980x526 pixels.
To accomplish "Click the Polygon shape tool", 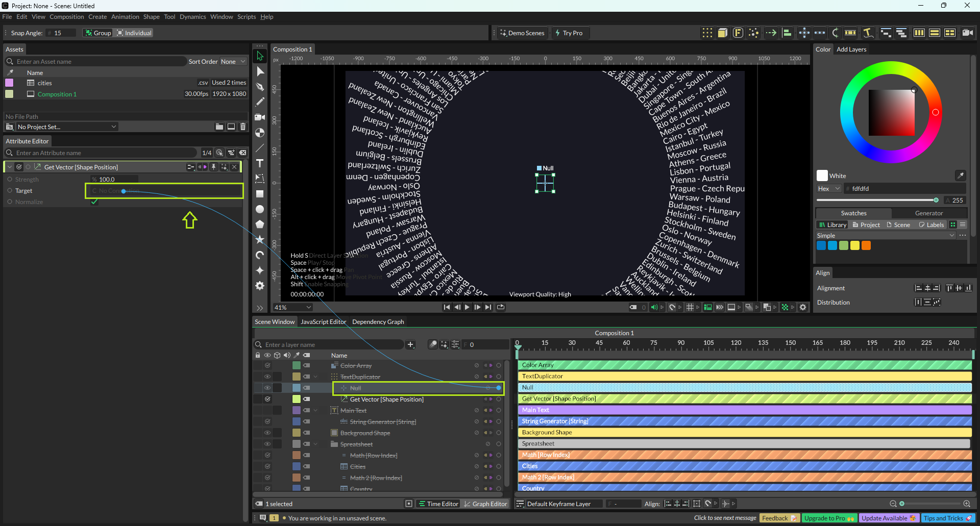I will tap(260, 224).
